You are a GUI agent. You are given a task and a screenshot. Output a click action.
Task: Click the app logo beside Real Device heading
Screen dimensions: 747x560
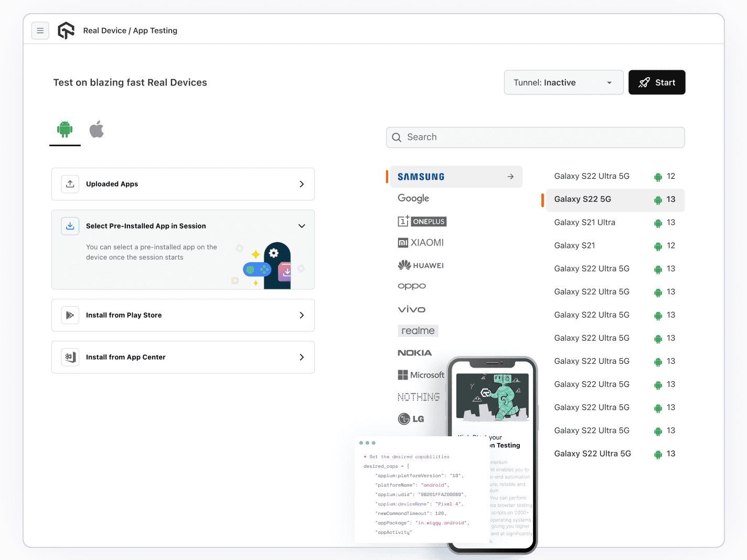[x=66, y=30]
